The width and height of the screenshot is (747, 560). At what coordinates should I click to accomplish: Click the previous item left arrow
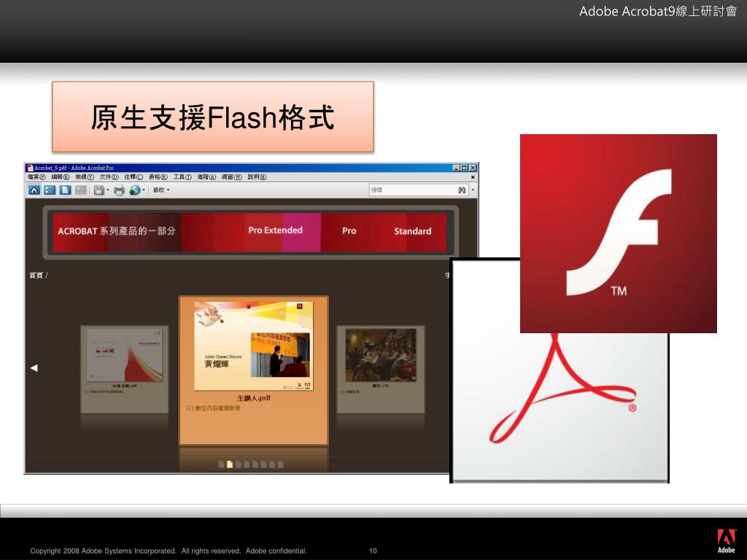(x=34, y=367)
